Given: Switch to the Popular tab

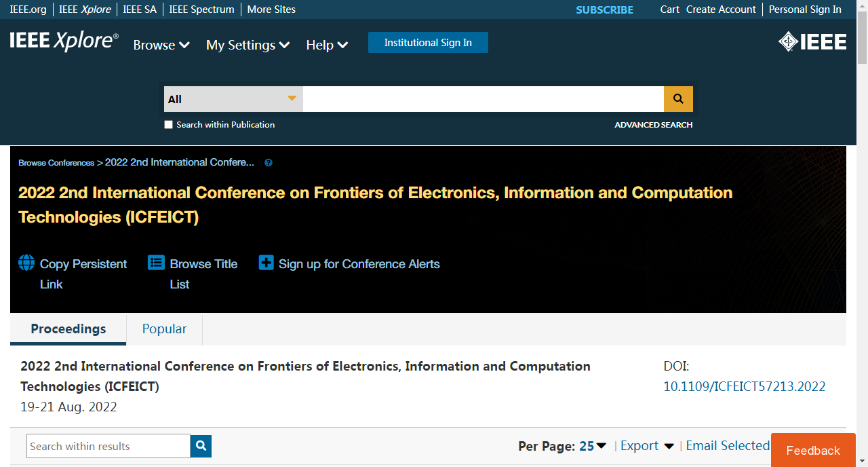Looking at the screenshot, I should 164,329.
